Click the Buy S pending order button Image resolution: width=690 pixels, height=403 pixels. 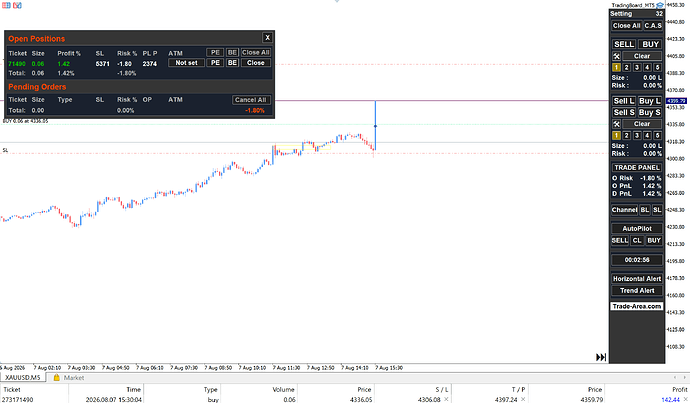pos(650,112)
